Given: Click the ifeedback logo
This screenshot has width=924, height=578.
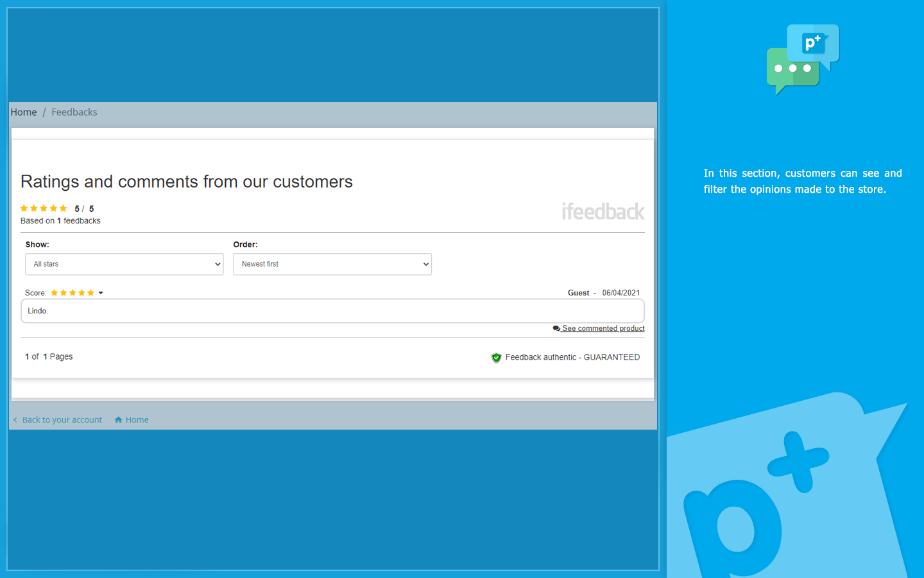Looking at the screenshot, I should [603, 211].
